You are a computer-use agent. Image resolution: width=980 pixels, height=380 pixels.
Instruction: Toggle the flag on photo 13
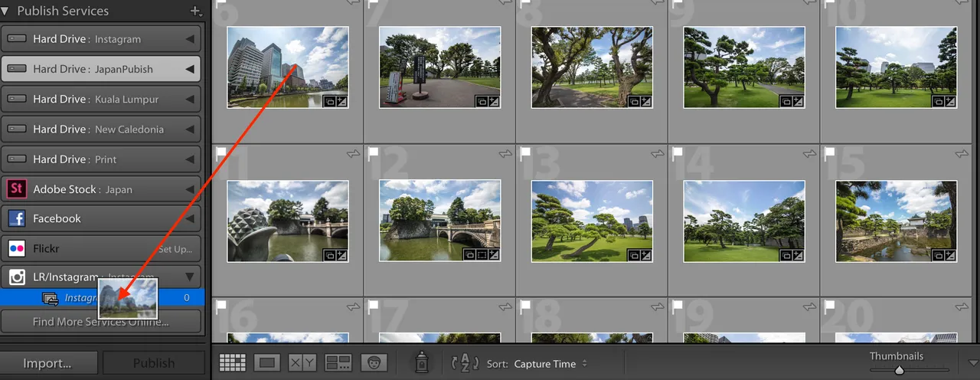(525, 153)
